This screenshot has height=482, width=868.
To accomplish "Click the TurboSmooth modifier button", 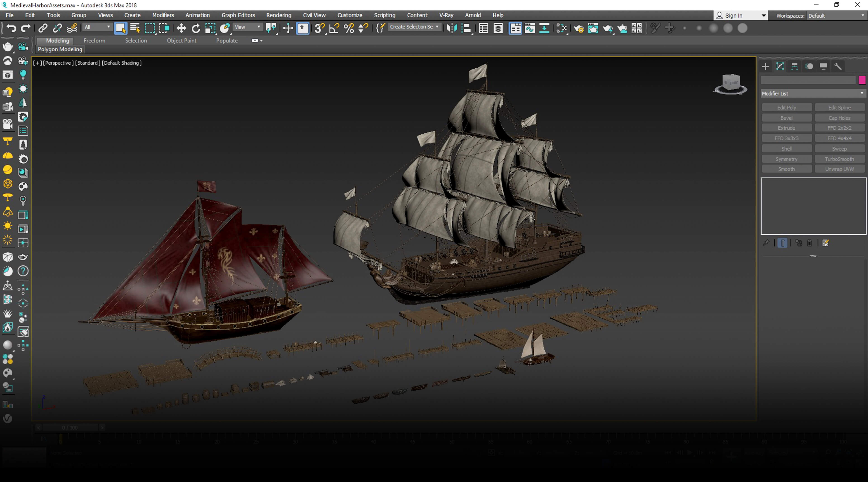I will [839, 159].
